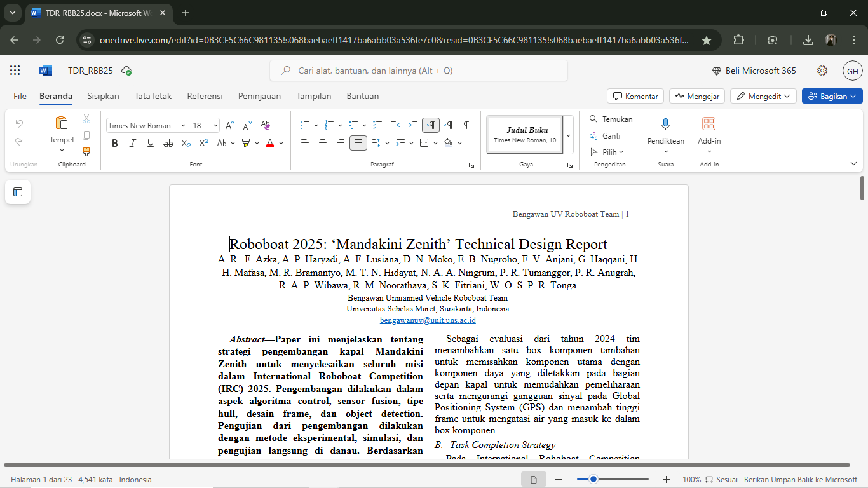
Task: Click the subscript icon
Action: [x=186, y=143]
